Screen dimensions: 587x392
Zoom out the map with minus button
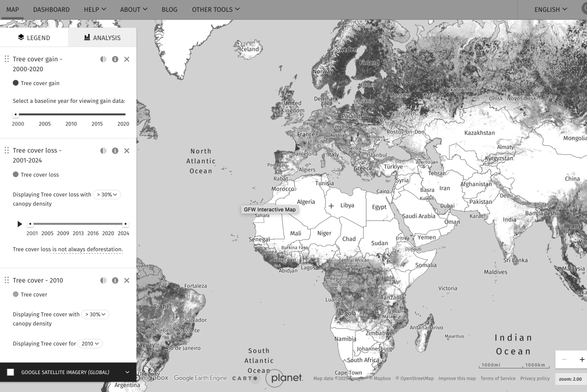tap(564, 359)
